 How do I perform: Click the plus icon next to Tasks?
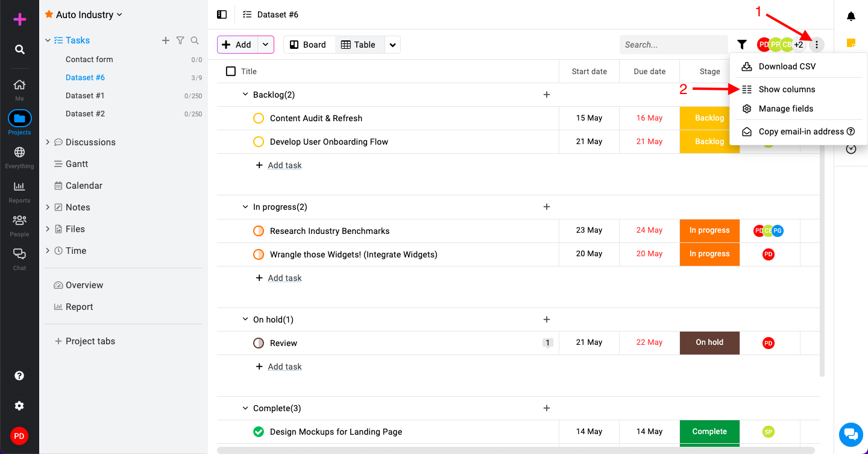coord(166,40)
